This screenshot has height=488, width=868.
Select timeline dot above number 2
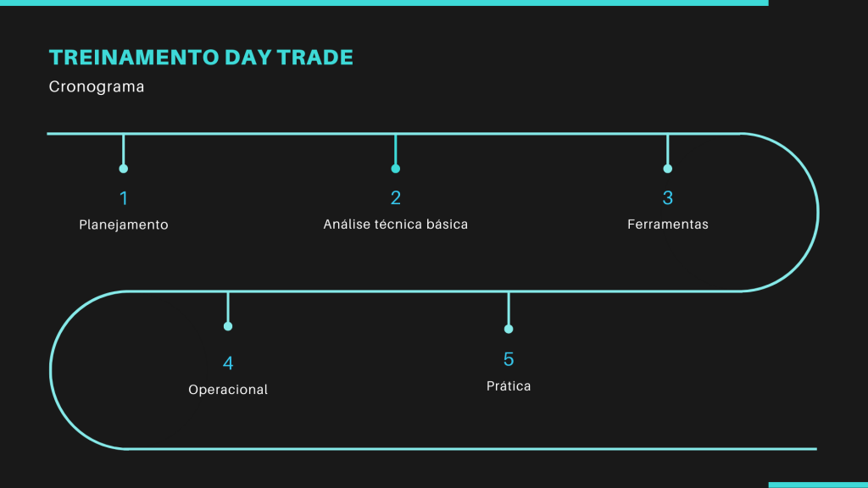tap(395, 169)
